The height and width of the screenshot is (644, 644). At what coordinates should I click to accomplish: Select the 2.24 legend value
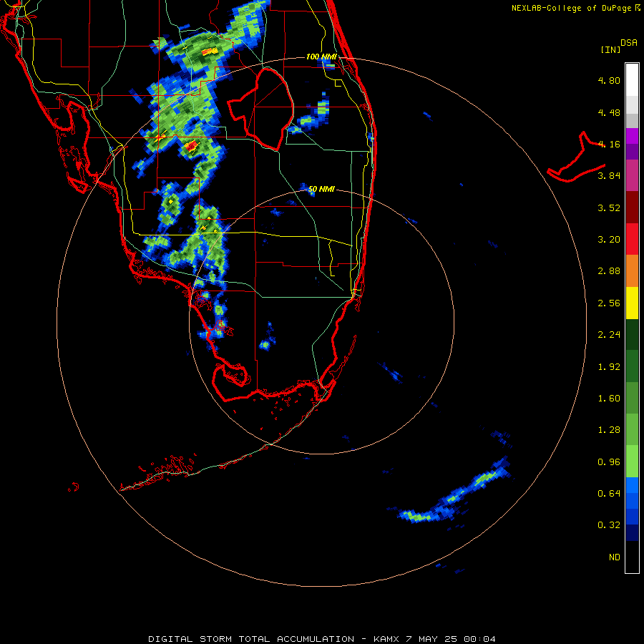[609, 335]
